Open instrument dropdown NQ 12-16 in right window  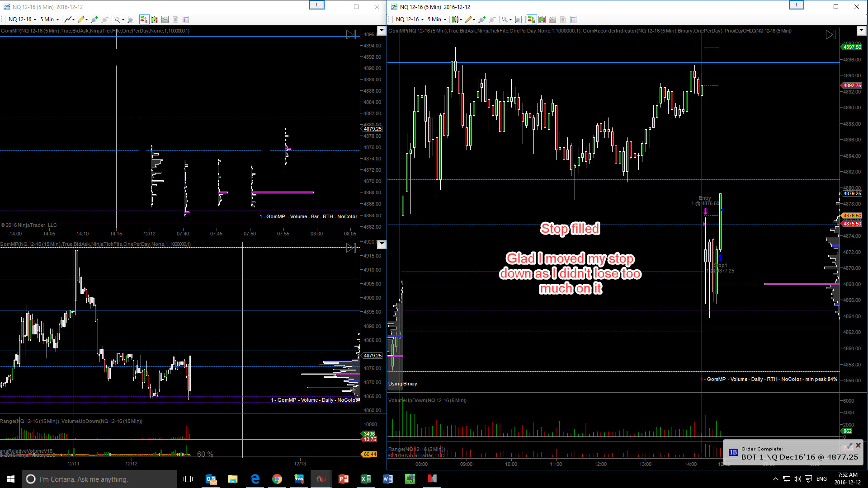coord(410,19)
